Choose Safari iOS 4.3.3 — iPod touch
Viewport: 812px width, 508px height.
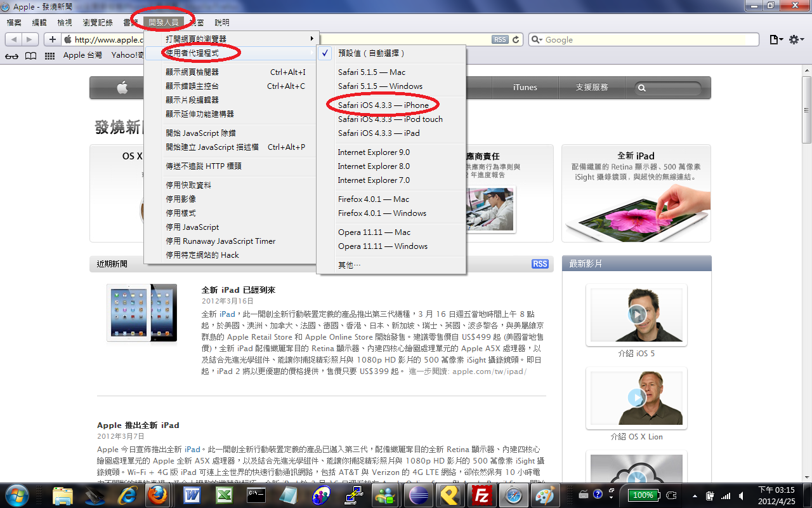391,119
